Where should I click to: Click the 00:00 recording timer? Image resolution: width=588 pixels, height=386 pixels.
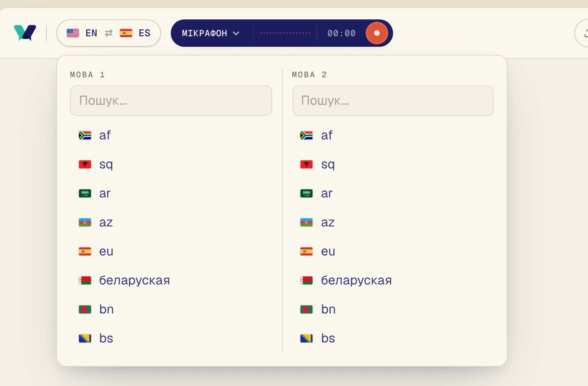point(342,33)
